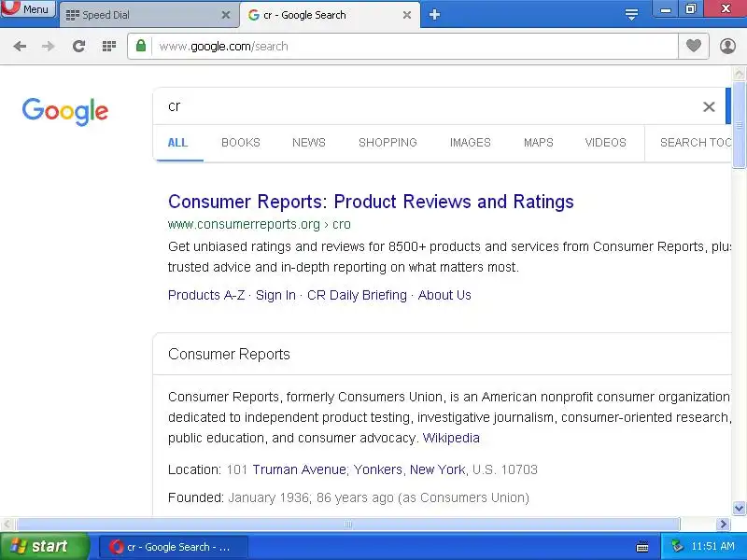Click the www.consumerreports.org › cro URL
This screenshot has height=560, width=747.
click(x=260, y=224)
